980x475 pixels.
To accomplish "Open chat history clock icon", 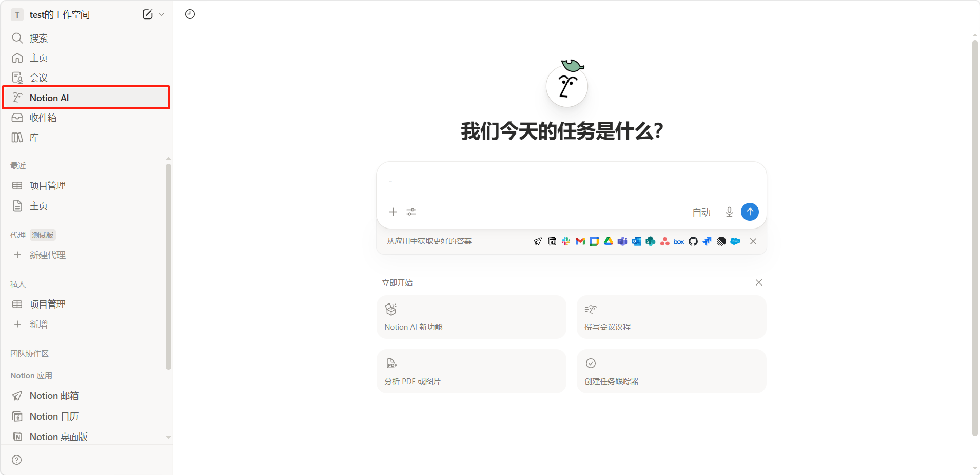I will pyautogui.click(x=190, y=14).
